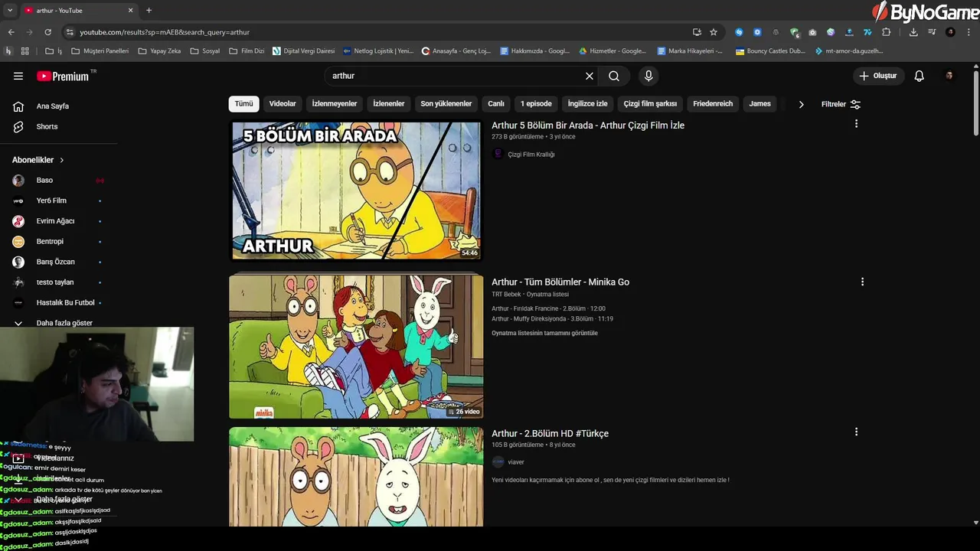Play Arthur - Fırıldak Francine - 2.Bölüm

point(548,308)
